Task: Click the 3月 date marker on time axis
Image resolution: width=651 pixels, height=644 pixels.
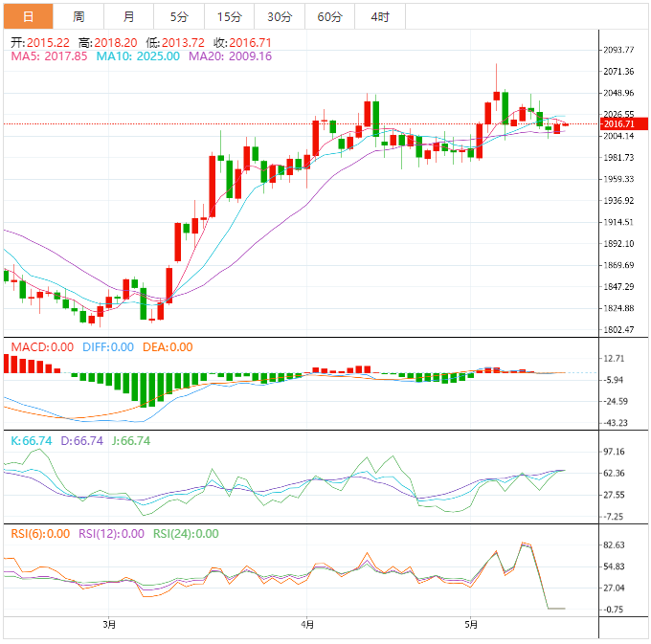Action: coord(109,625)
